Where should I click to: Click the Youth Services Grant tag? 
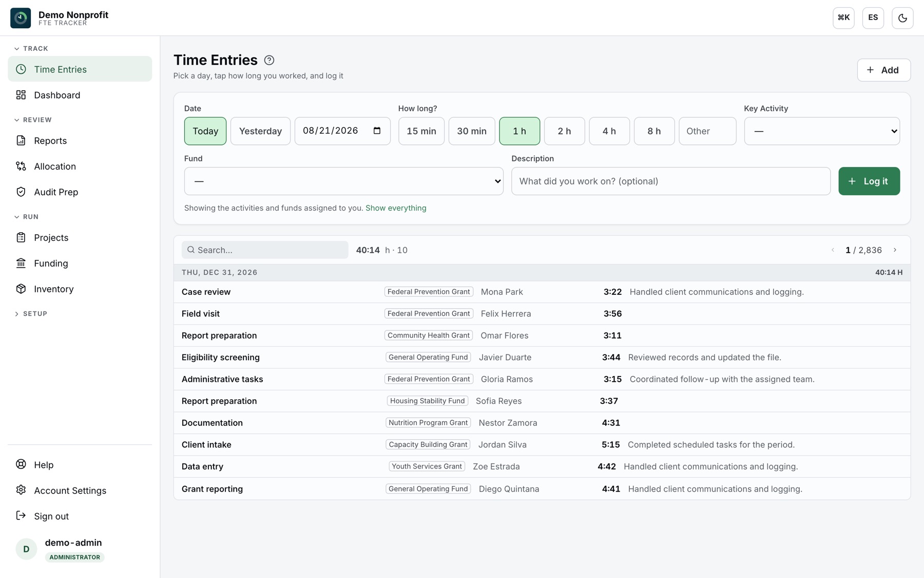click(427, 467)
